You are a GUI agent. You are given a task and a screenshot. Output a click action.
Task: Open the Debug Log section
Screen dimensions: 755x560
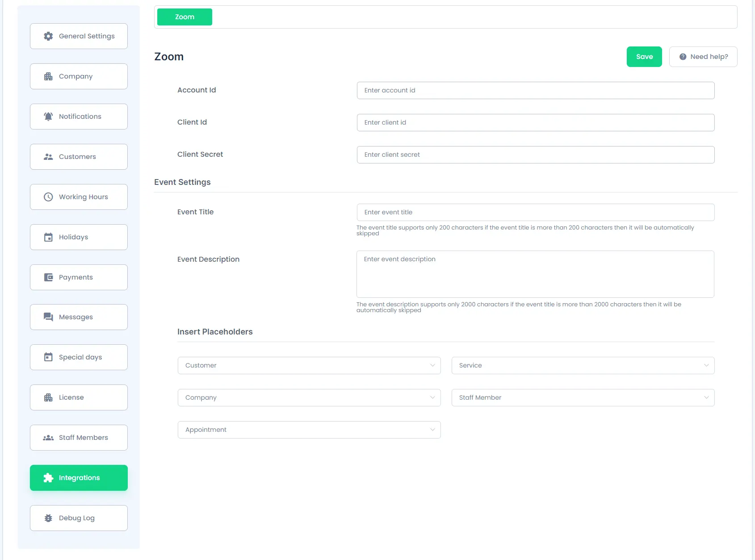pyautogui.click(x=79, y=518)
